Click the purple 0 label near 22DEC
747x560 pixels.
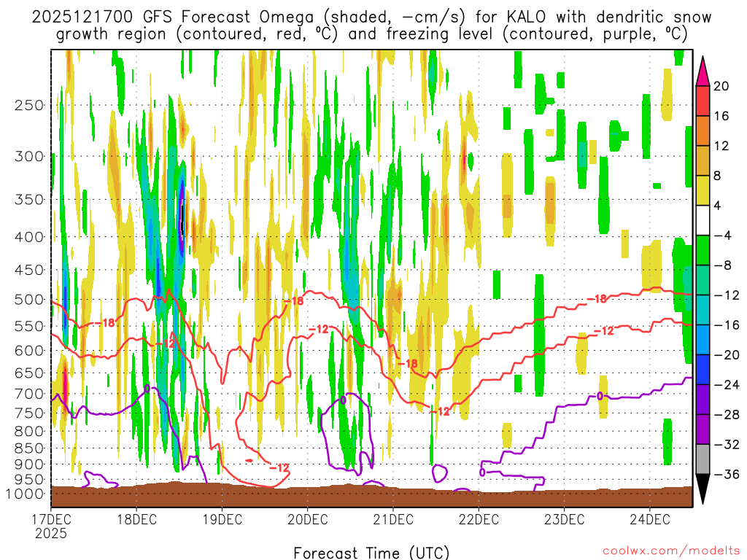click(x=482, y=472)
